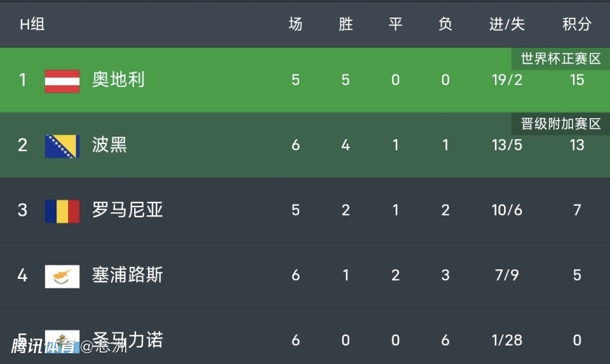This screenshot has height=364, width=610.
Task: Click the Romania flag icon
Action: (x=62, y=211)
